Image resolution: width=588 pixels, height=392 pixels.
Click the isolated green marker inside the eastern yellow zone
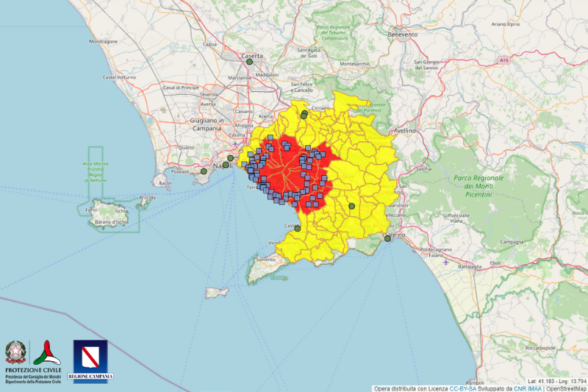351,206
